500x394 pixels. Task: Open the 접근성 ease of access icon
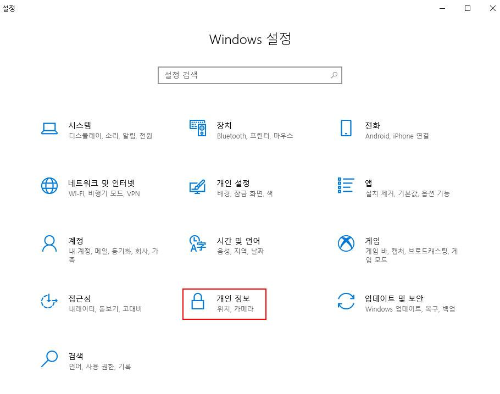coord(49,301)
